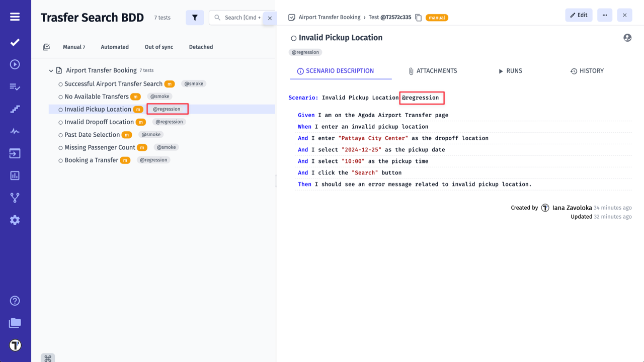Open the three-dot options menu near Edit

(x=604, y=15)
